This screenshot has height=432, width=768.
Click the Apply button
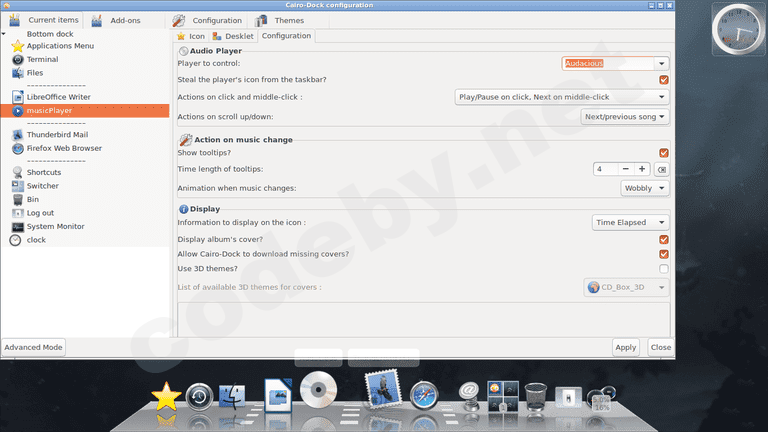coord(625,347)
